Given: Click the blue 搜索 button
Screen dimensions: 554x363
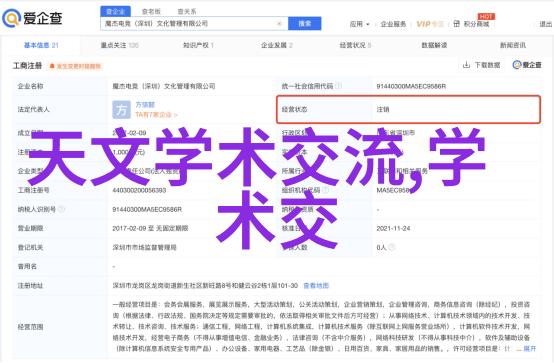Looking at the screenshot, I should coord(305,24).
